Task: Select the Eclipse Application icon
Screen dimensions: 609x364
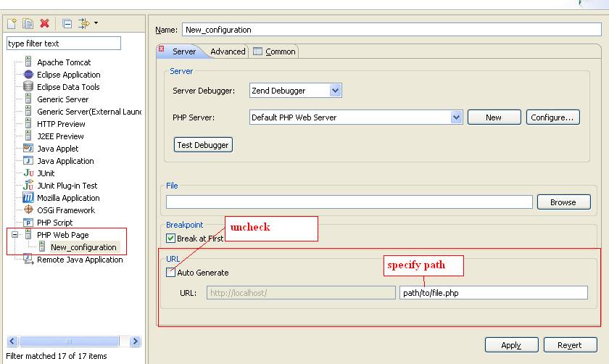Action: click(28, 74)
